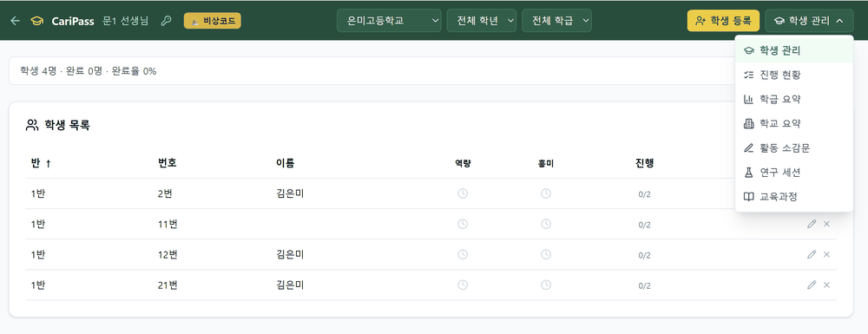The width and height of the screenshot is (868, 334).
Task: Click the 2번 number cell
Action: point(165,193)
